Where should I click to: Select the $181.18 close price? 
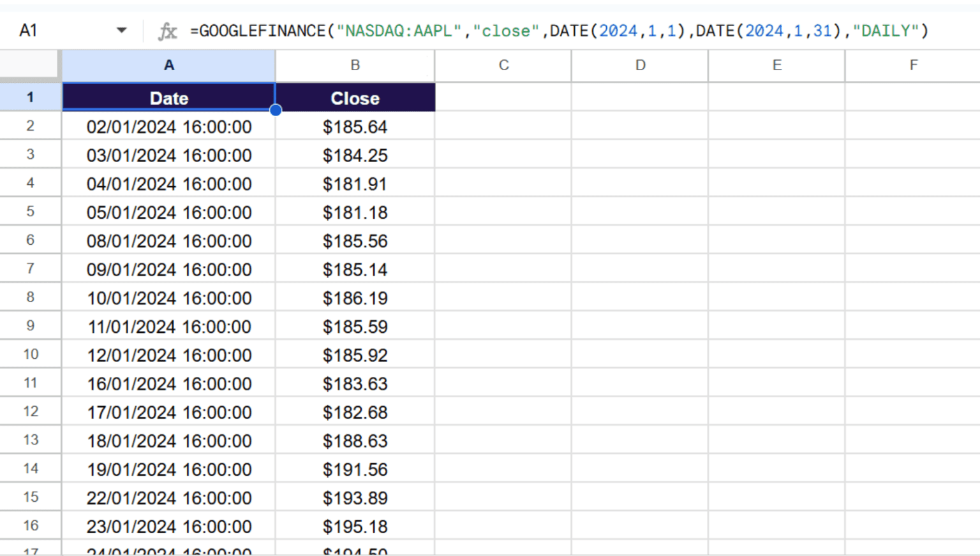tap(355, 212)
